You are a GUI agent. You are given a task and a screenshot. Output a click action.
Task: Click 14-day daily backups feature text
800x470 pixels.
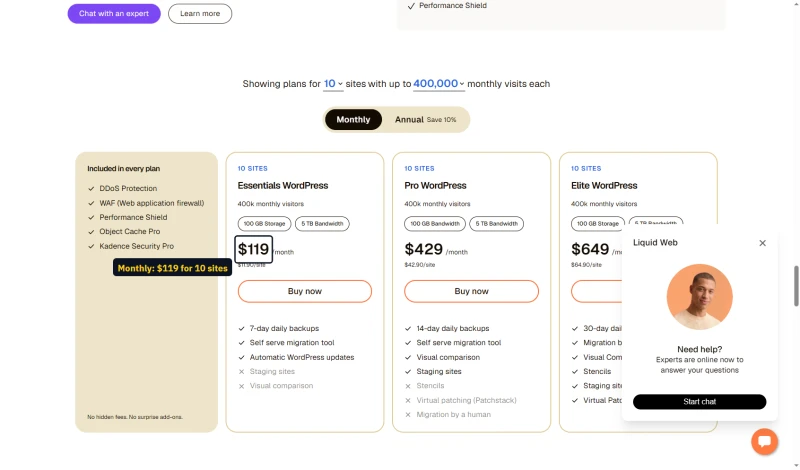(453, 329)
